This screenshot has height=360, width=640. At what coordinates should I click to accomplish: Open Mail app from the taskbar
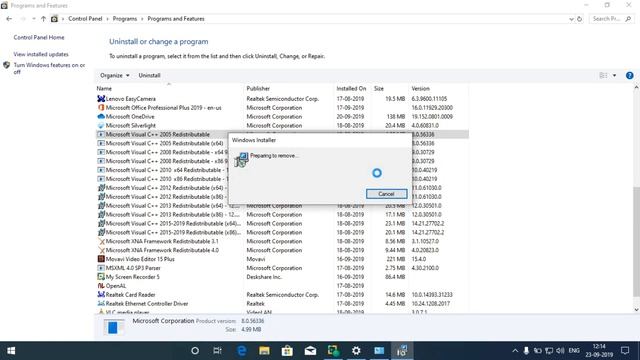coord(310,351)
